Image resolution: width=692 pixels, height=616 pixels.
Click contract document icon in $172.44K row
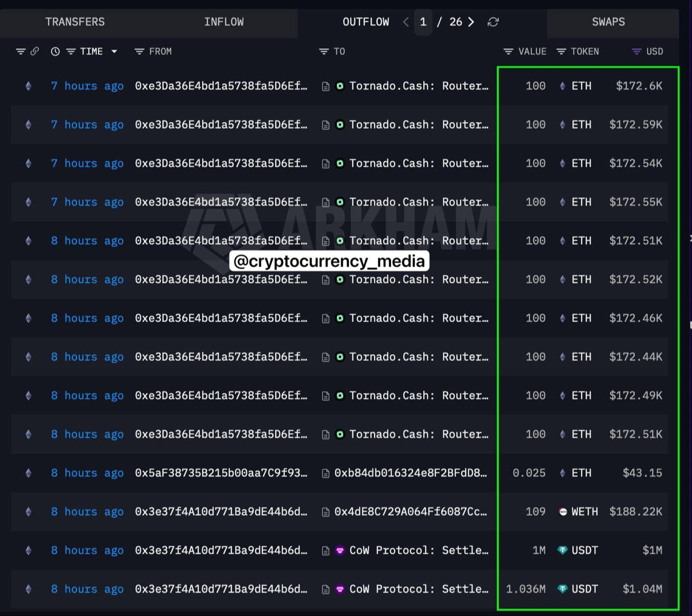(325, 357)
